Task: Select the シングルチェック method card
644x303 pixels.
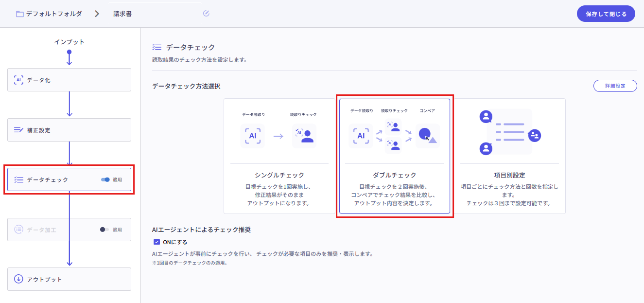Action: pos(279,156)
